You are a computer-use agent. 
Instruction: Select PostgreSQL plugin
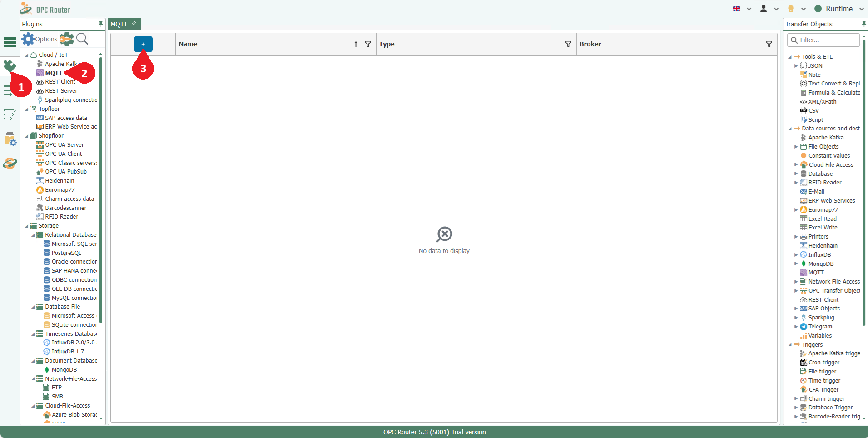(66, 253)
